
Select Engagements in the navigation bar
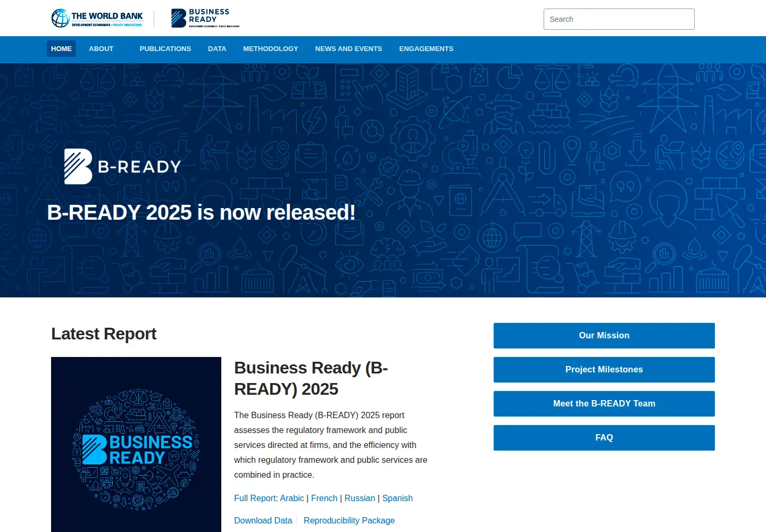click(426, 48)
